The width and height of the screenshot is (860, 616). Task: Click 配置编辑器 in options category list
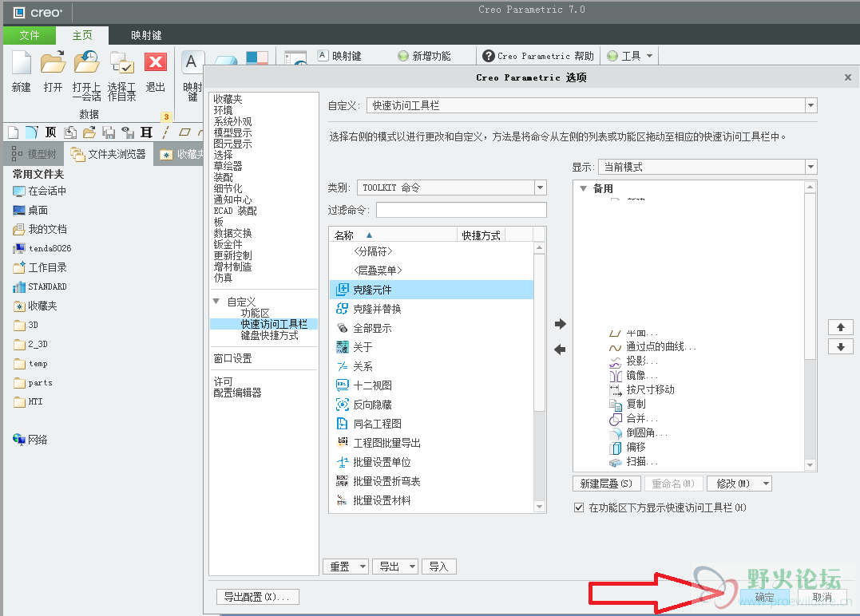[x=237, y=393]
